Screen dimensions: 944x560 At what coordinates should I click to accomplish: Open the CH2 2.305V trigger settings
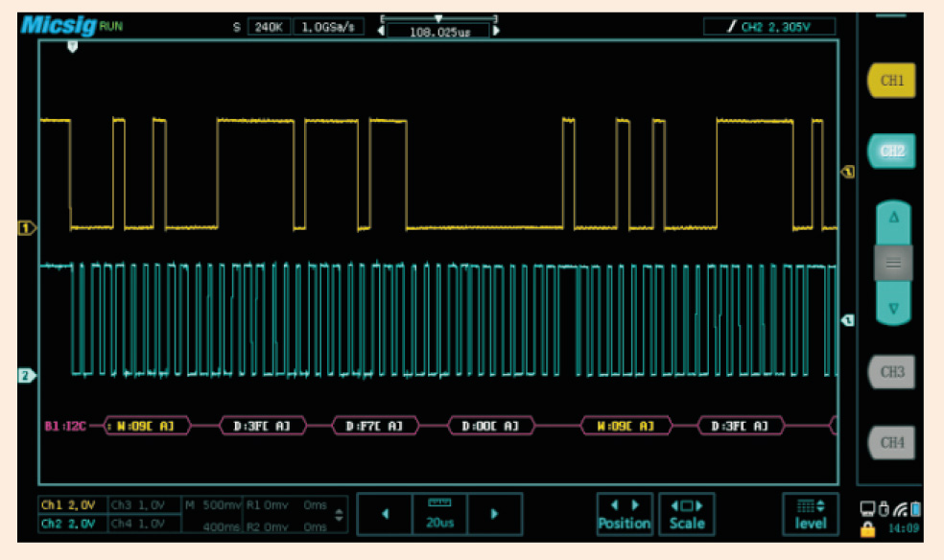pyautogui.click(x=768, y=27)
